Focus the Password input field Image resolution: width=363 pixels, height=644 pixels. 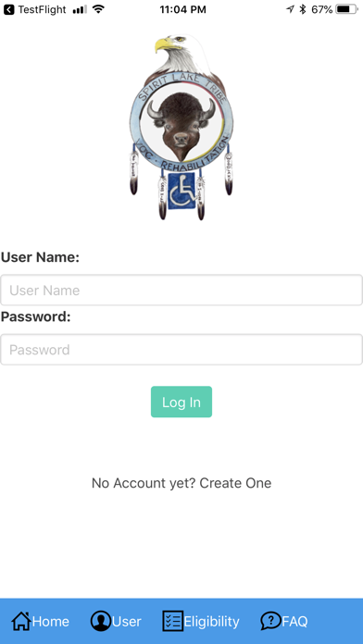[x=181, y=350]
